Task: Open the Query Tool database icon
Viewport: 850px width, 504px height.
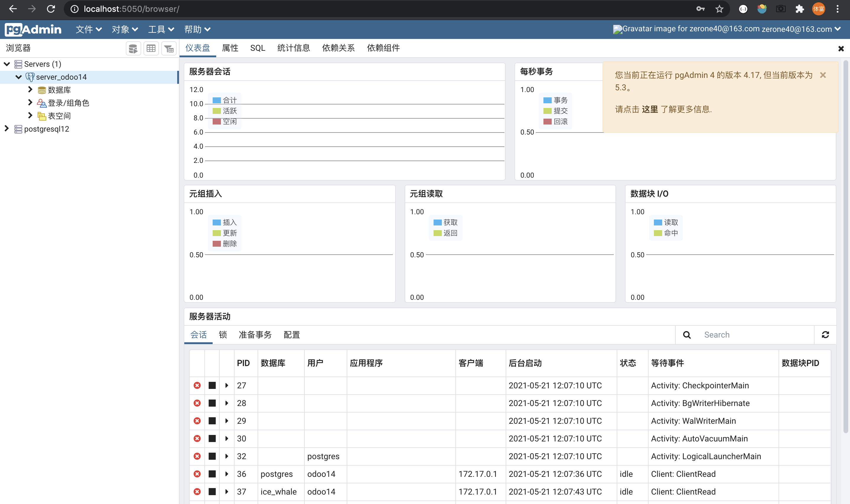Action: (133, 48)
